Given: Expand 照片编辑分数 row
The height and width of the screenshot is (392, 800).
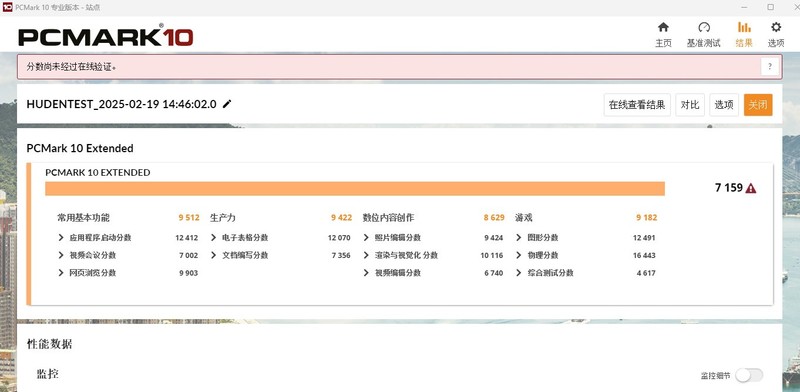Looking at the screenshot, I should (x=366, y=237).
